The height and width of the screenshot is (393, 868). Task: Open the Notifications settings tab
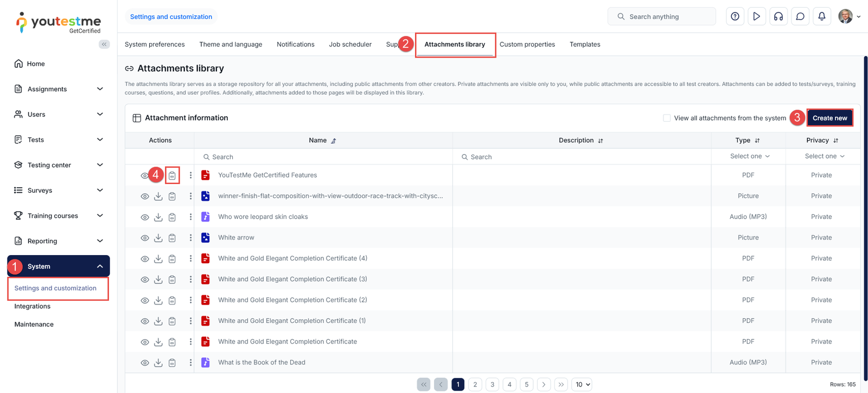click(x=295, y=45)
